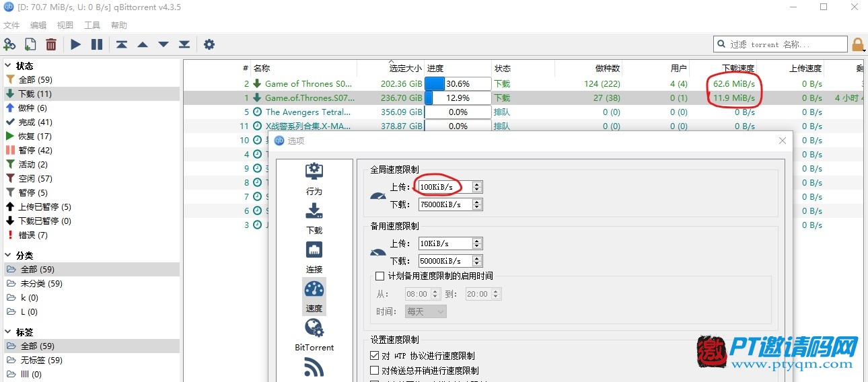Open the 下载 page in options dialog
868x382 pixels.
314,218
